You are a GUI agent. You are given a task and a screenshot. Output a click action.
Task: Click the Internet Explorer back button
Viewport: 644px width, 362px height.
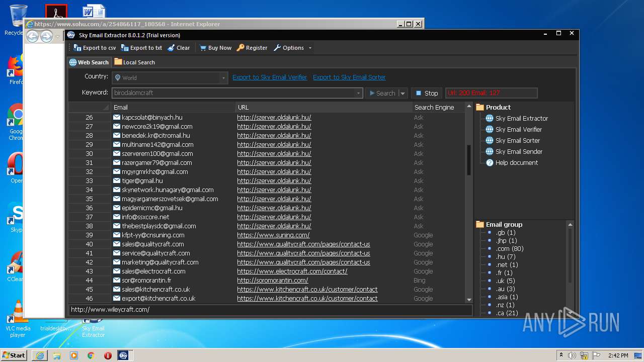(32, 36)
